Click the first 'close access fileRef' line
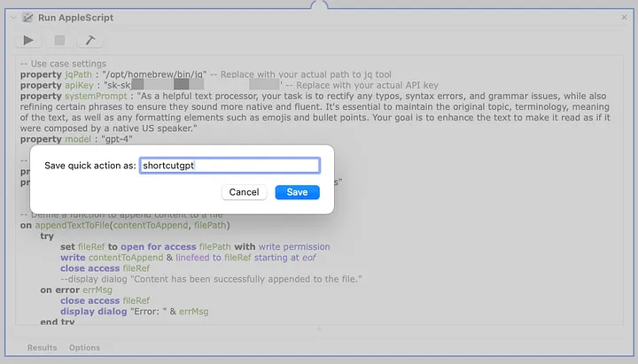This screenshot has height=364, width=638. 105,268
